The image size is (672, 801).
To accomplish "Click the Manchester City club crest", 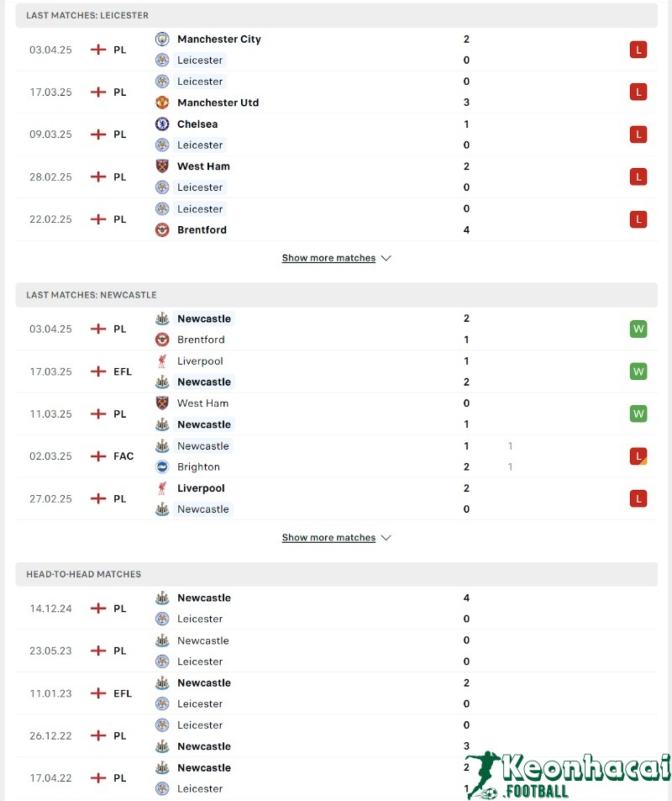I will (162, 39).
